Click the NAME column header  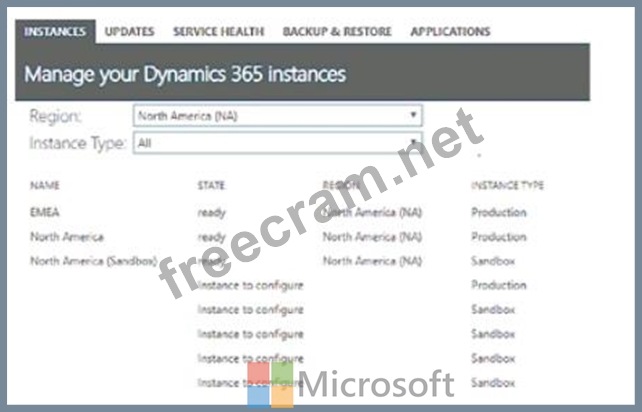[45, 186]
